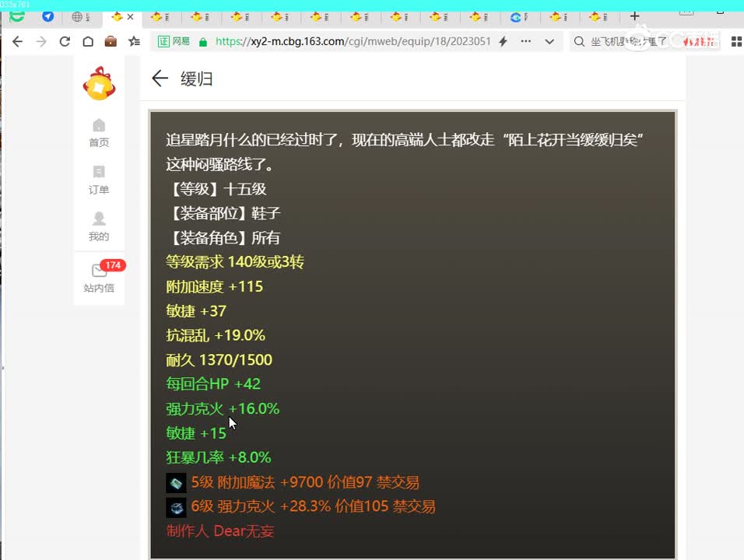Click gem icon beside 5级 附加魔法
This screenshot has height=560, width=744.
176,482
